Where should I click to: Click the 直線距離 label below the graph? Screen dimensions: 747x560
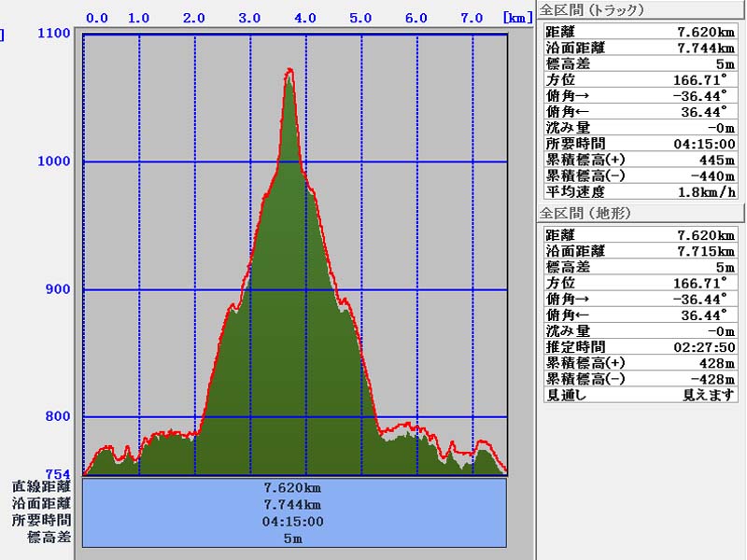[x=41, y=487]
